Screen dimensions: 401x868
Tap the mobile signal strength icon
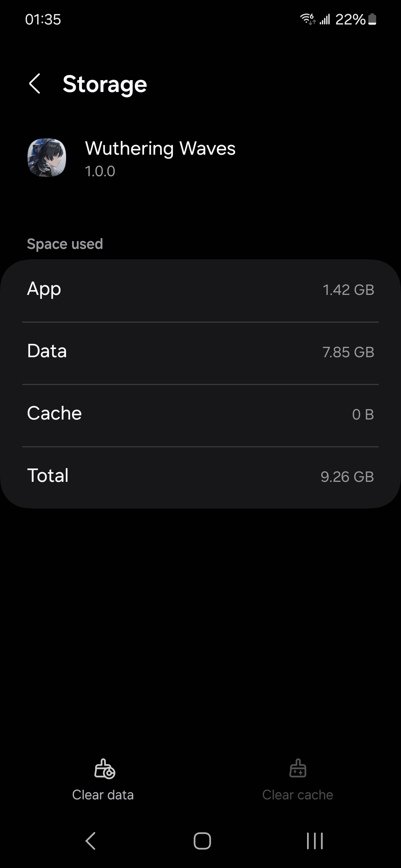tap(325, 19)
